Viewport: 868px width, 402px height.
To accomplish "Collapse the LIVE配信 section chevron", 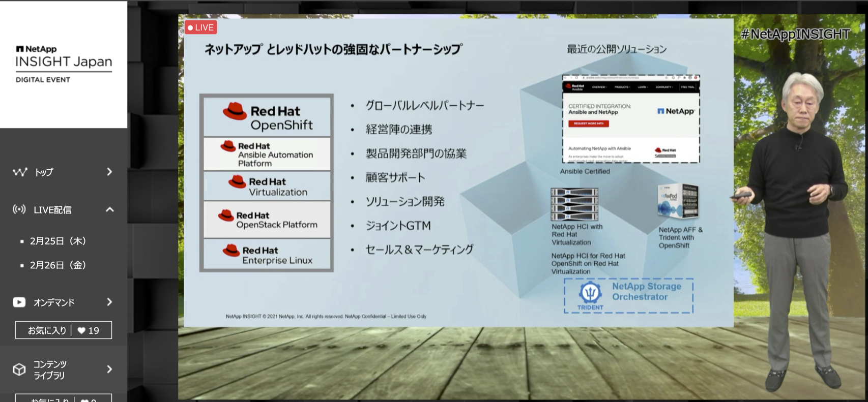I will [x=109, y=209].
